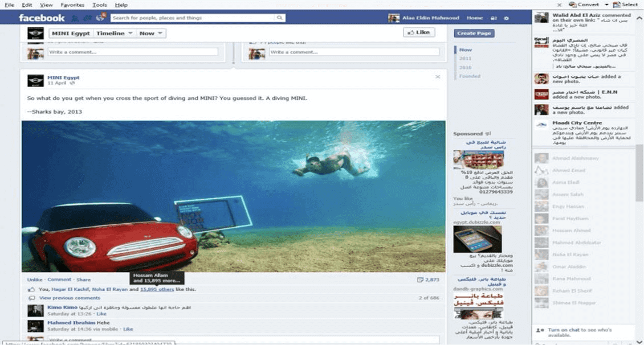Open the Help menu

click(x=121, y=5)
